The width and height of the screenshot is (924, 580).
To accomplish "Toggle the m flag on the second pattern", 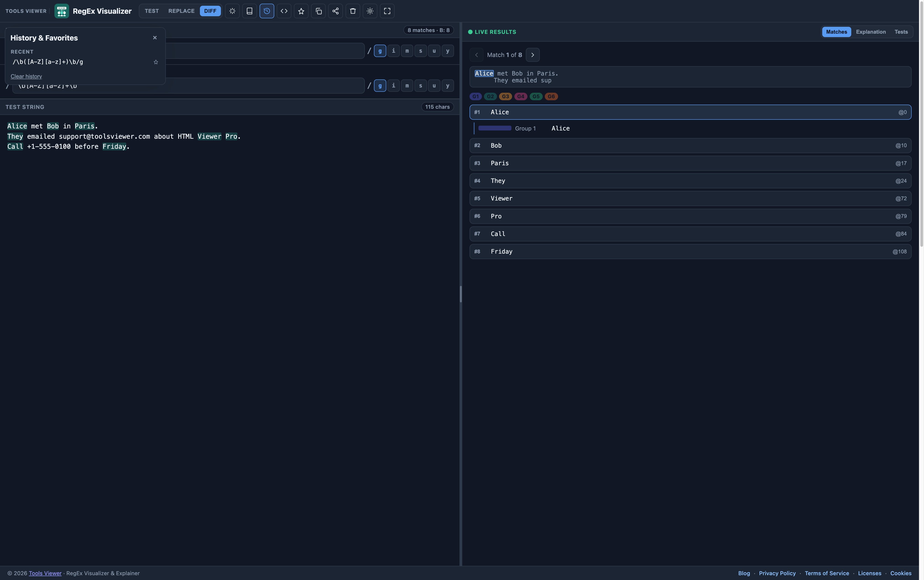I will click(x=407, y=86).
